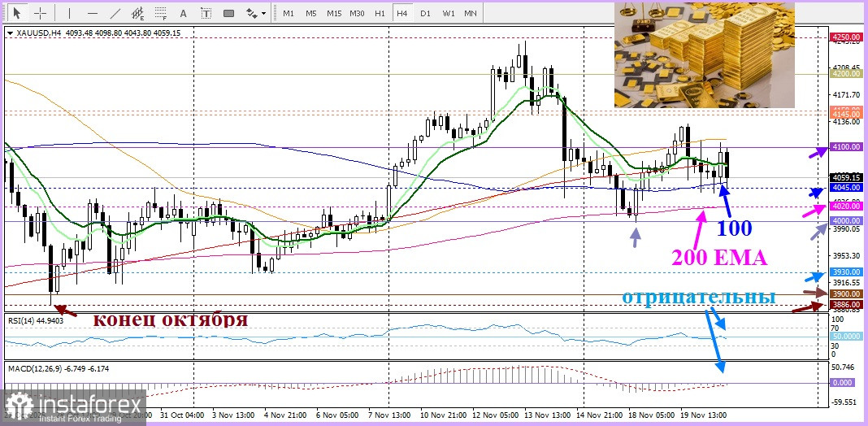Image resolution: width=868 pixels, height=426 pixels.
Task: Click the 3886.00 price level label
Action: [x=846, y=305]
